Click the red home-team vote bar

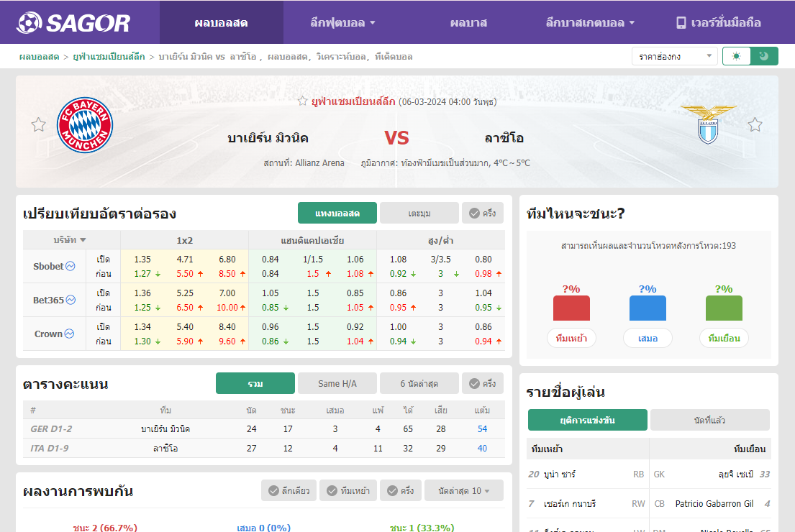pos(571,308)
